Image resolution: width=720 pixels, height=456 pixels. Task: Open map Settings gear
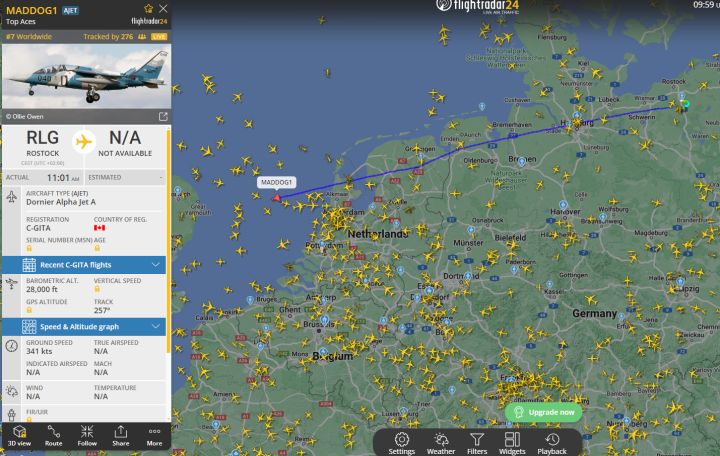402,444
